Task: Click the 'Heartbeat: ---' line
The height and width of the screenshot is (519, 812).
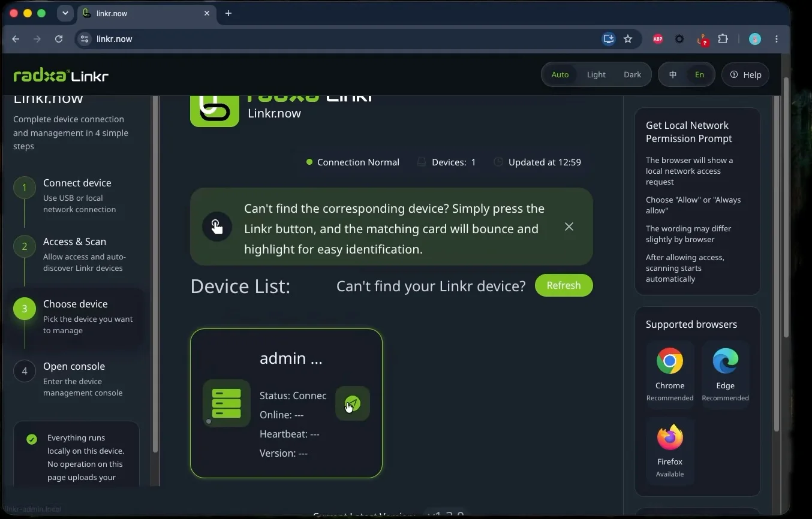Action: (x=290, y=434)
